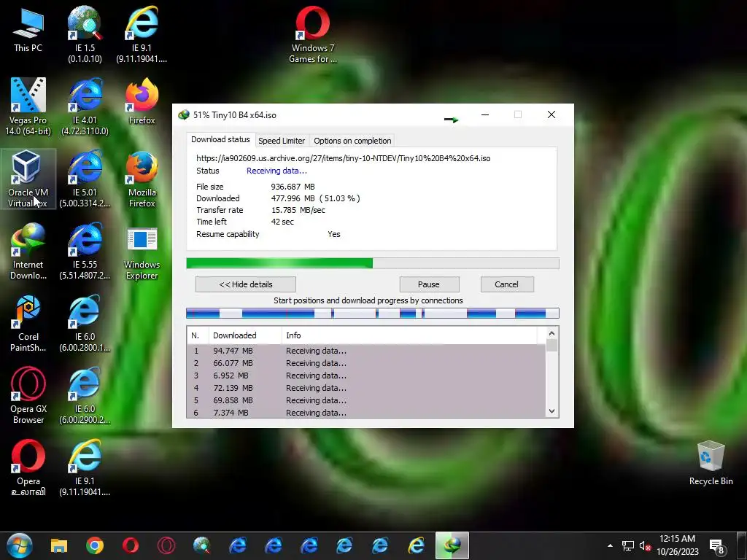This screenshot has height=560, width=747.
Task: Open the notification center icon
Action: click(x=717, y=546)
